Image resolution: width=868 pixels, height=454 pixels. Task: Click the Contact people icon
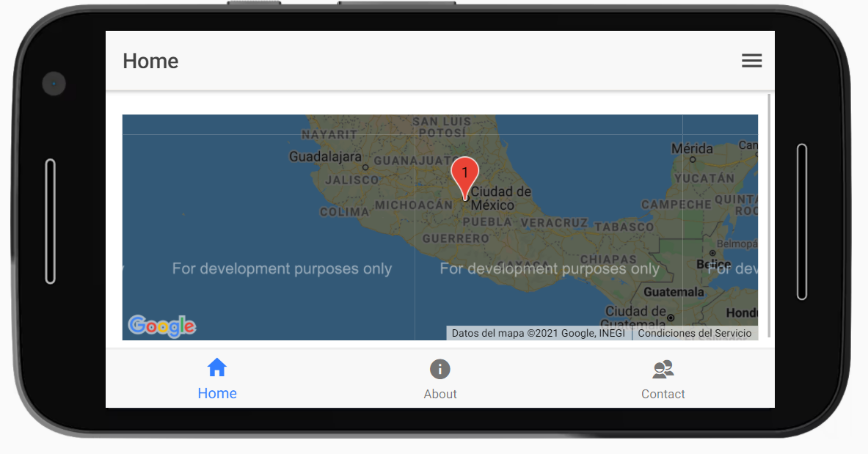tap(663, 369)
